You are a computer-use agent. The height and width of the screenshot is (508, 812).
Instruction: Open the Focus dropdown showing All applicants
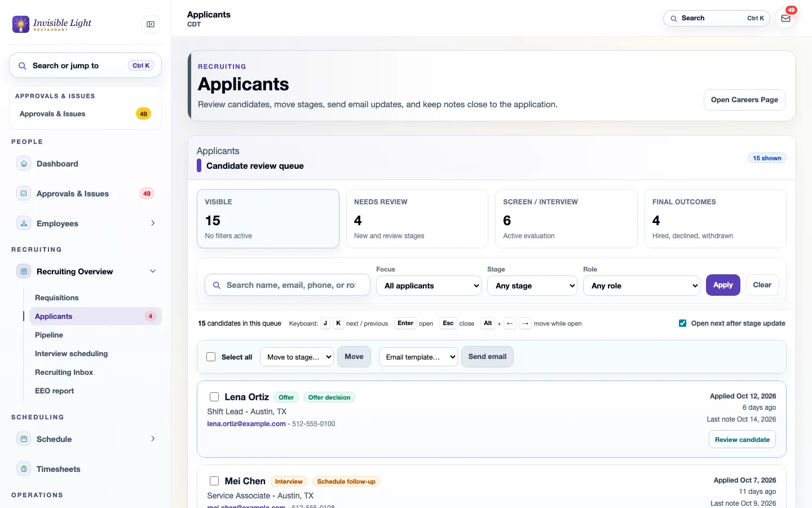pyautogui.click(x=429, y=286)
